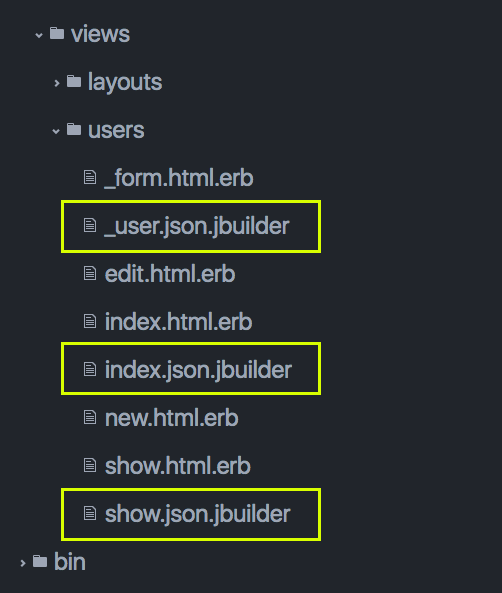Collapse the users folder chevron
Viewport: 502px width, 593px height.
click(56, 131)
